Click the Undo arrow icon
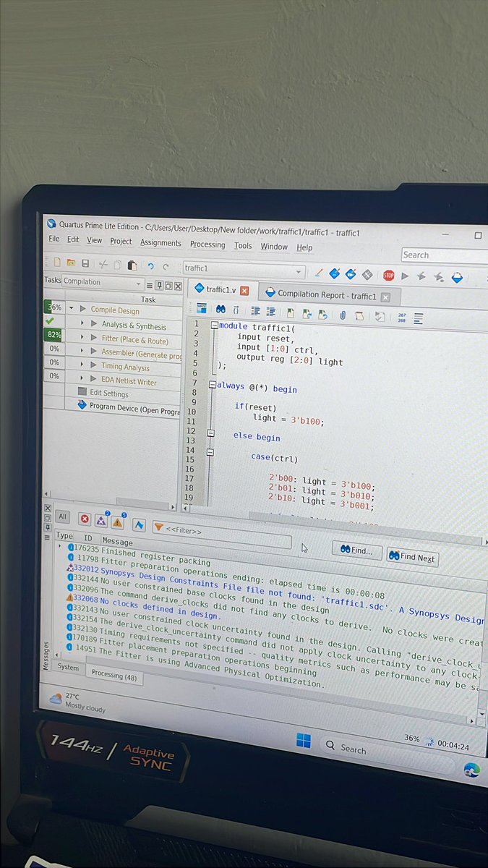Image resolution: width=488 pixels, height=868 pixels. pos(150,266)
